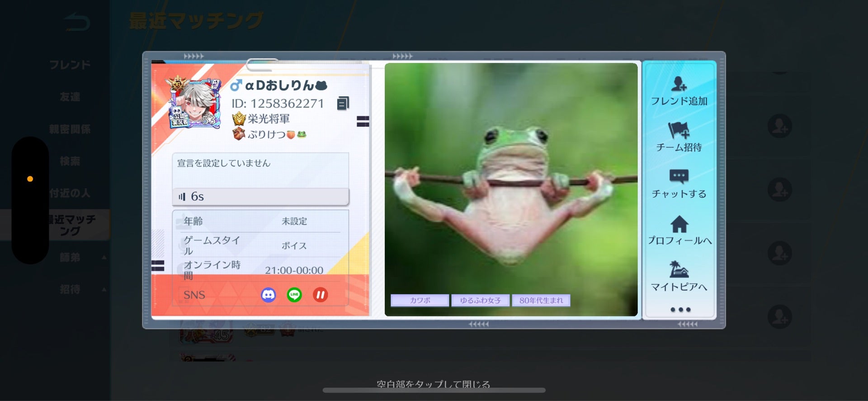Tap the male gender symbol icon
Viewport: 868px width, 401px height.
[x=236, y=85]
